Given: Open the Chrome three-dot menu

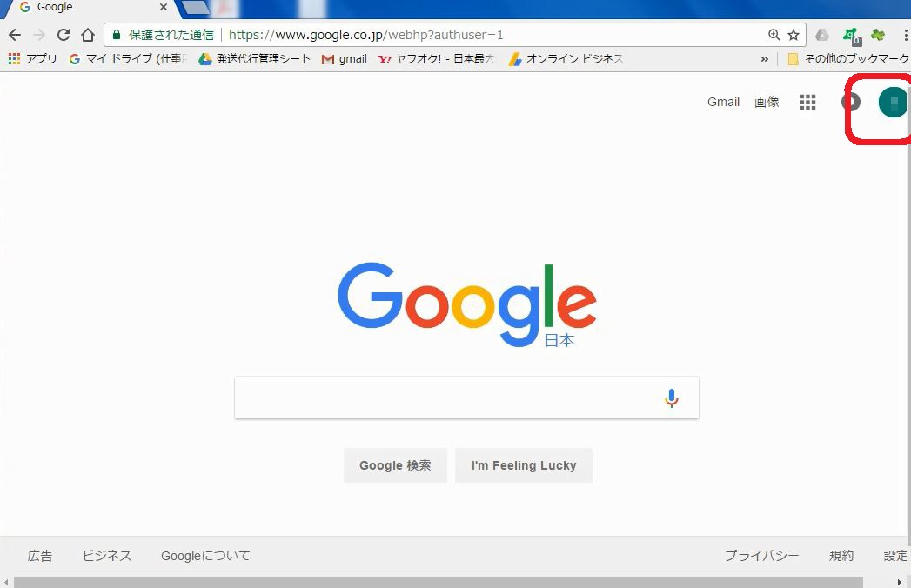Looking at the screenshot, I should (x=905, y=35).
